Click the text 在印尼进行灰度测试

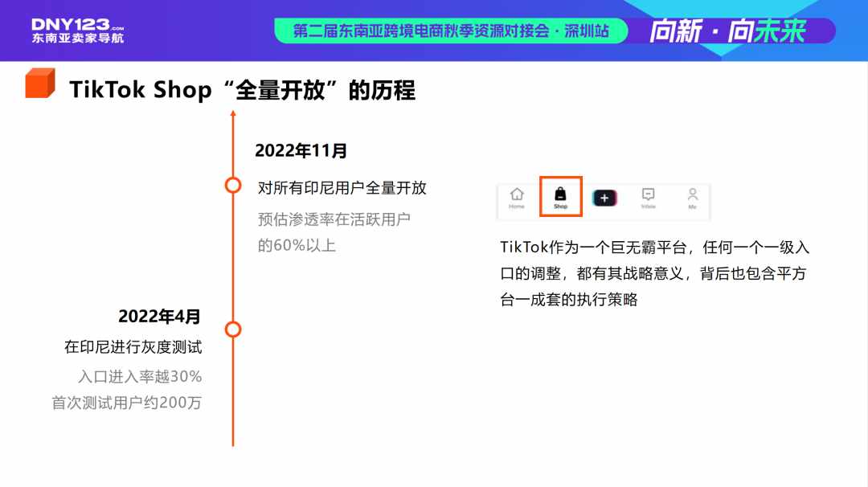click(133, 347)
